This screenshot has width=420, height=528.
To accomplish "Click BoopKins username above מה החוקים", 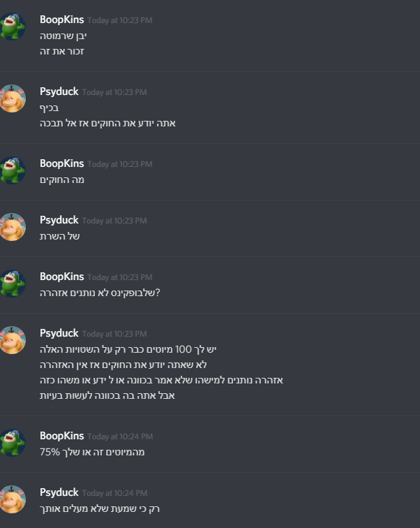I will pyautogui.click(x=62, y=163).
